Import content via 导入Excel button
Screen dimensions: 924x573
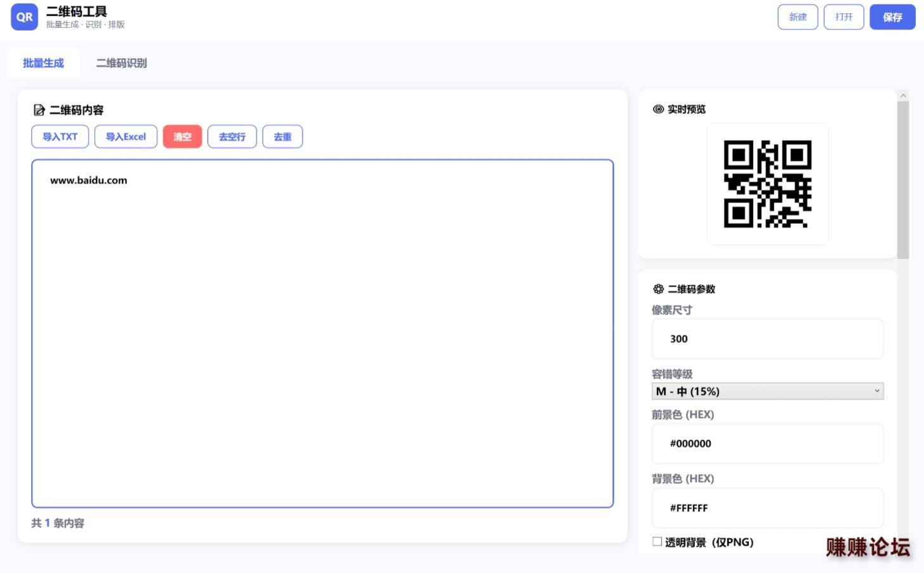pos(126,136)
